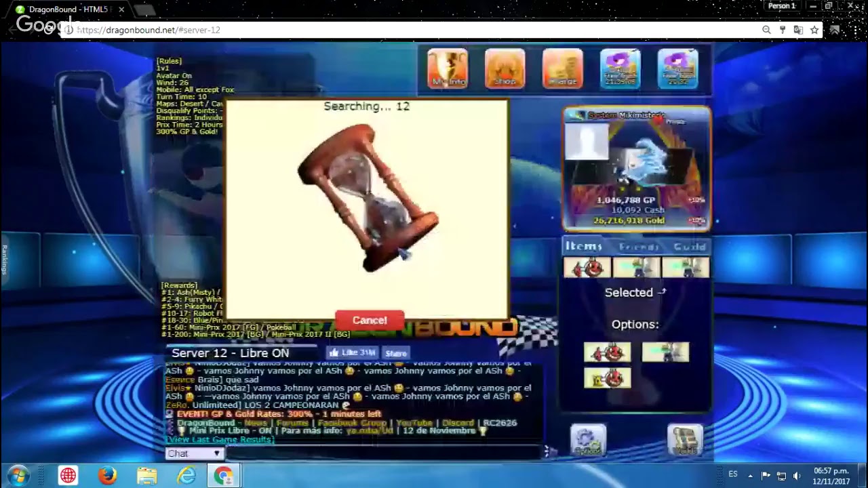Switch to the Items tab
Image resolution: width=868 pixels, height=488 pixels.
click(584, 247)
